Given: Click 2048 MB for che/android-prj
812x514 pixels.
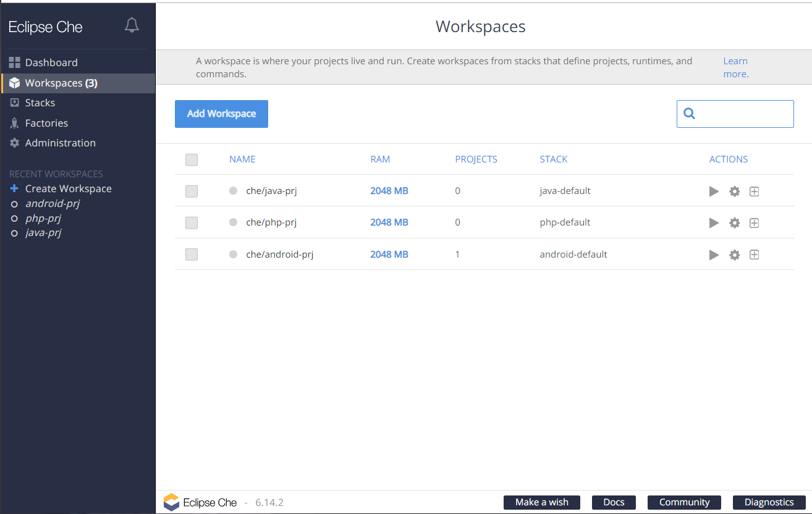Looking at the screenshot, I should (x=389, y=254).
